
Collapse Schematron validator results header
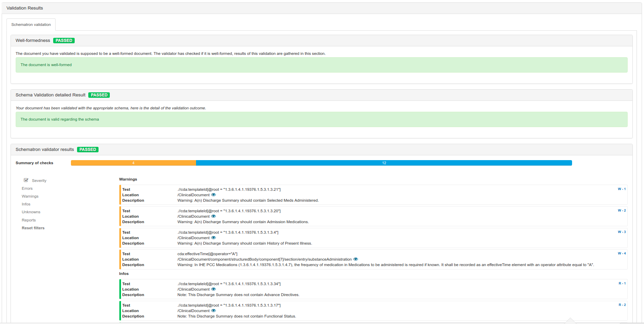pos(45,150)
